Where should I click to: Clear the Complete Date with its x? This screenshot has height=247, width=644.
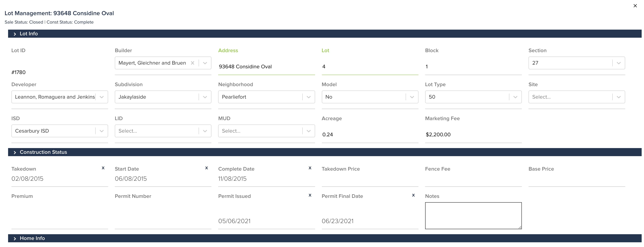click(x=310, y=168)
